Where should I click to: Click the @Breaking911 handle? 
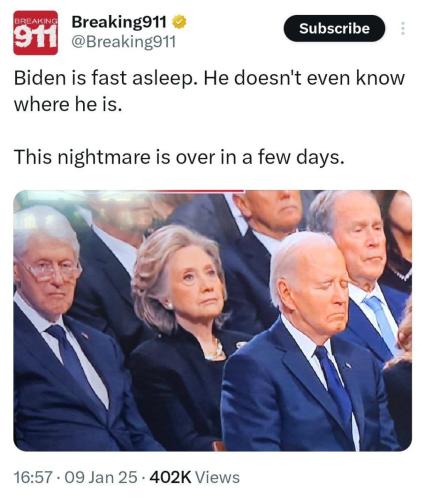tap(124, 42)
